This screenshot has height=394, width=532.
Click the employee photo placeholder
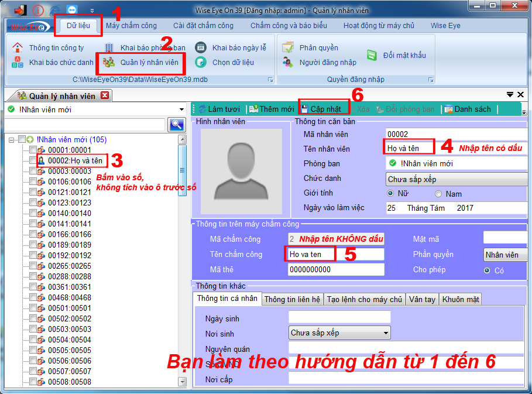pyautogui.click(x=241, y=172)
